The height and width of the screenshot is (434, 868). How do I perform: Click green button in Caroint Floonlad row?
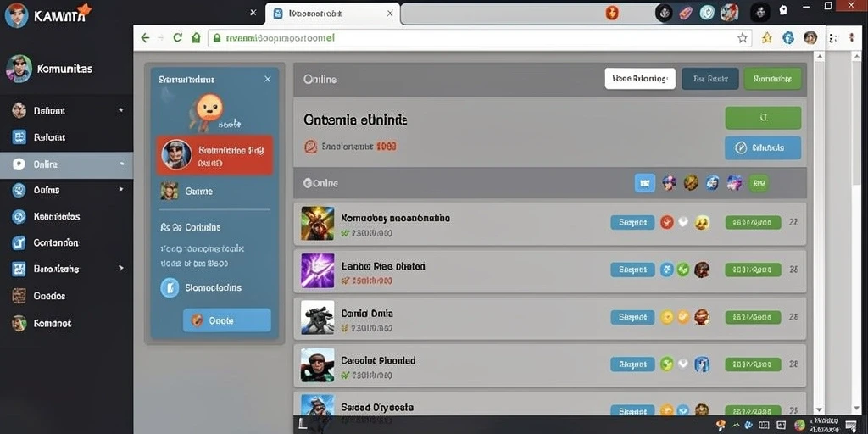[753, 364]
